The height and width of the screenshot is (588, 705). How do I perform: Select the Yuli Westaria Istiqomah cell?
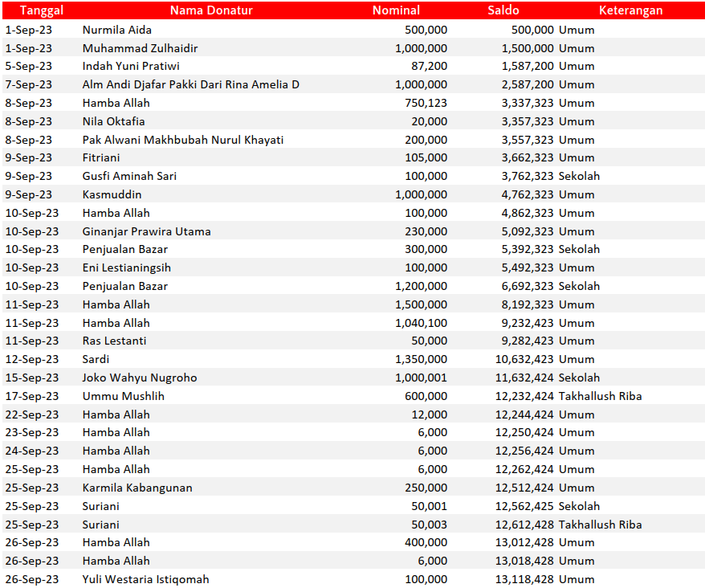[145, 579]
